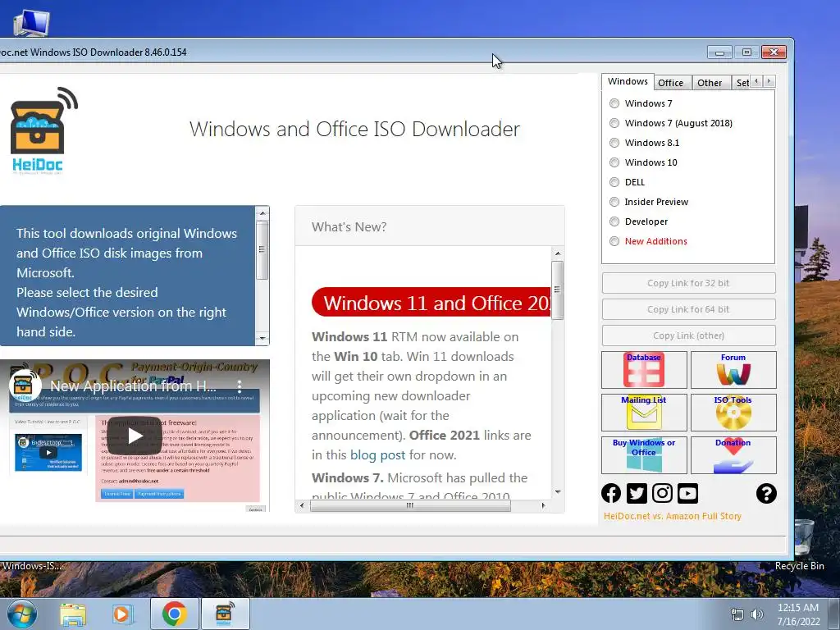The width and height of the screenshot is (840, 630).
Task: Open HeiDoc Instagram icon
Action: tap(662, 493)
